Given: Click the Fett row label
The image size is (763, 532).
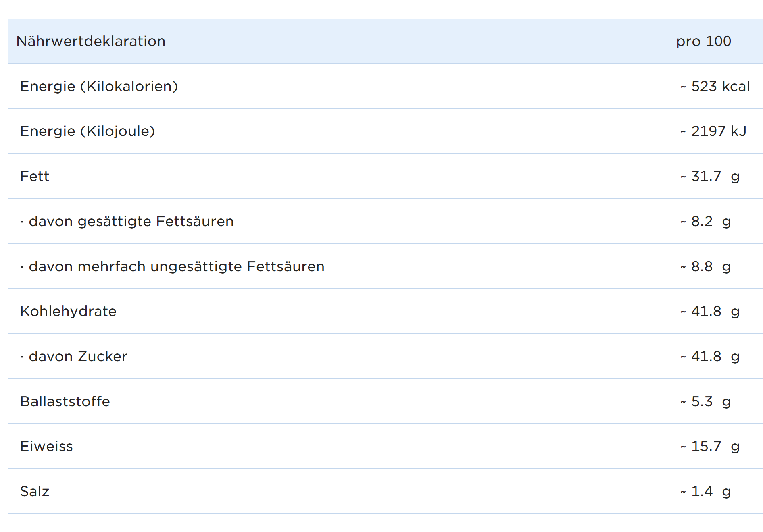Looking at the screenshot, I should [x=35, y=176].
